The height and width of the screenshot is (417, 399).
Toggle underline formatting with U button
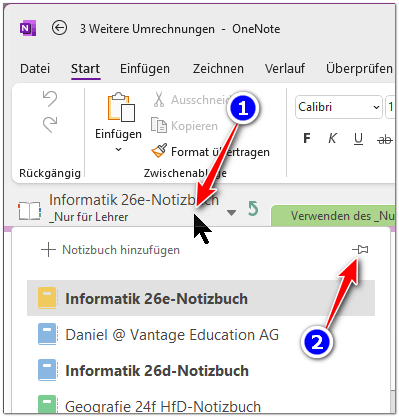[x=358, y=139]
